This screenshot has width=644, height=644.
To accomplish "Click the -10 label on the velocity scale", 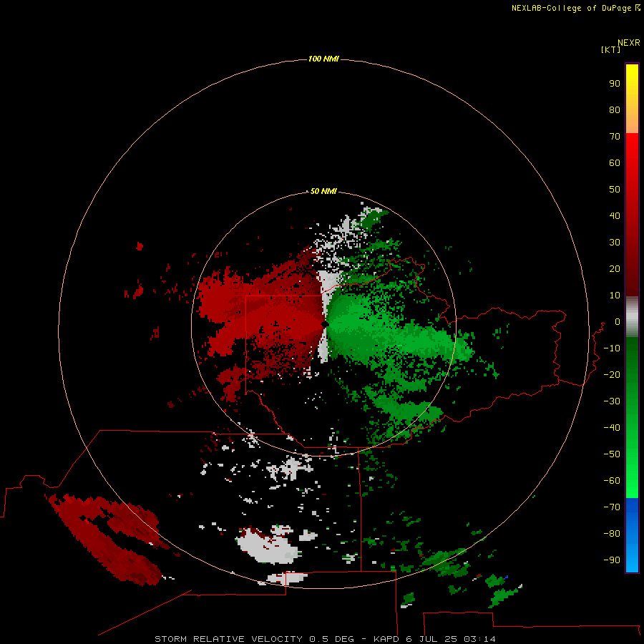I will pos(612,348).
